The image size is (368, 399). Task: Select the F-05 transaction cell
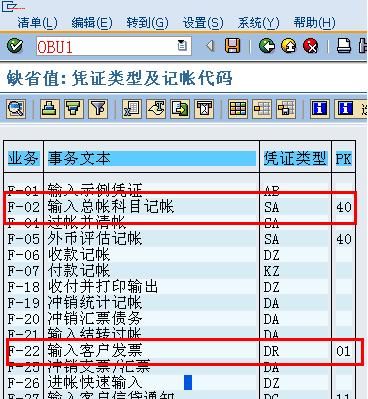23,239
